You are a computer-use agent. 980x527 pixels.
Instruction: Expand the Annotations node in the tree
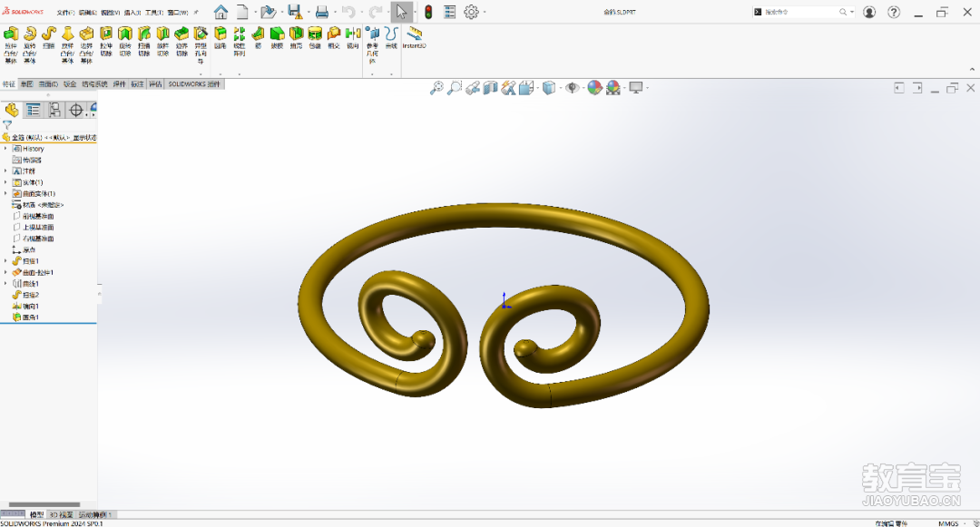tap(5, 171)
